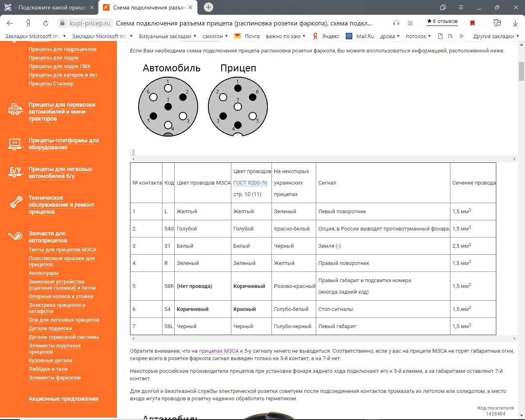Open the Yandex home Я button

pyautogui.click(x=28, y=23)
